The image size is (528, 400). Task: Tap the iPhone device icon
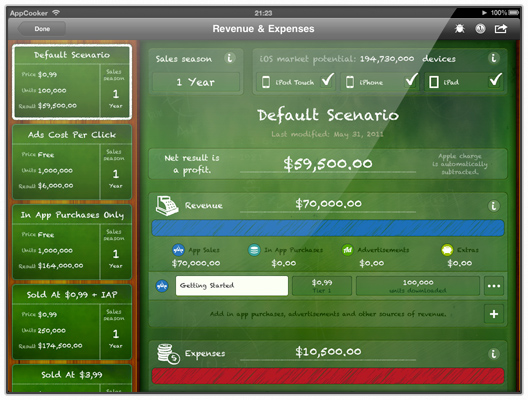pyautogui.click(x=350, y=82)
